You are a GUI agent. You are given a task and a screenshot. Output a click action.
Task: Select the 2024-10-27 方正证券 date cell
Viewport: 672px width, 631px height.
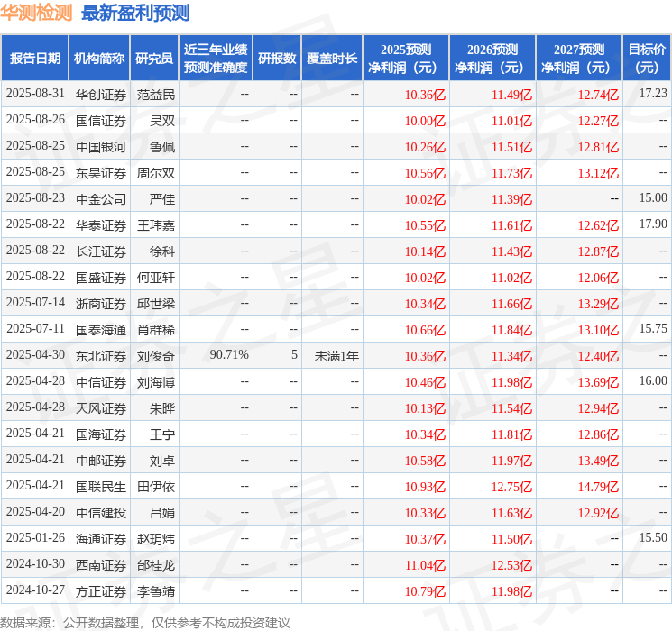coord(35,590)
